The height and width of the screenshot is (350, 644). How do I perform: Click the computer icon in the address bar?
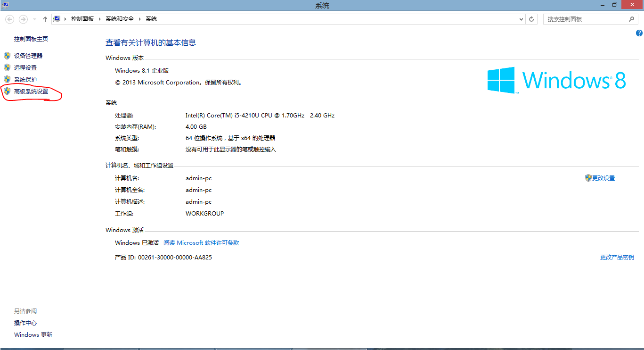tap(57, 19)
